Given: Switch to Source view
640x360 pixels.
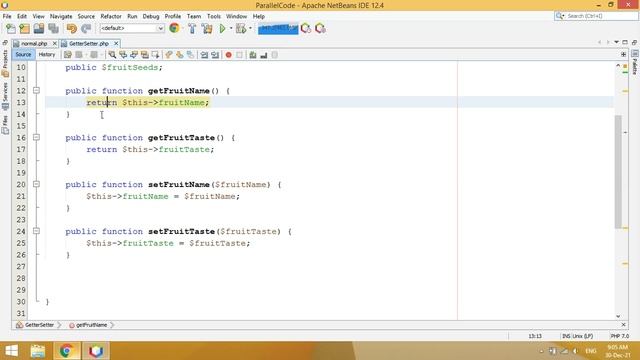Looking at the screenshot, I should coord(23,55).
